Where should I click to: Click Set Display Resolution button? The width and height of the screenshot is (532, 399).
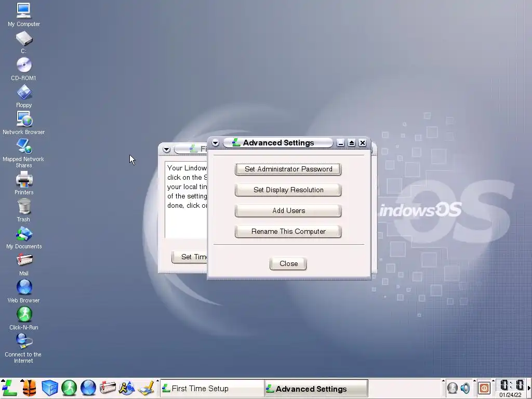(288, 190)
